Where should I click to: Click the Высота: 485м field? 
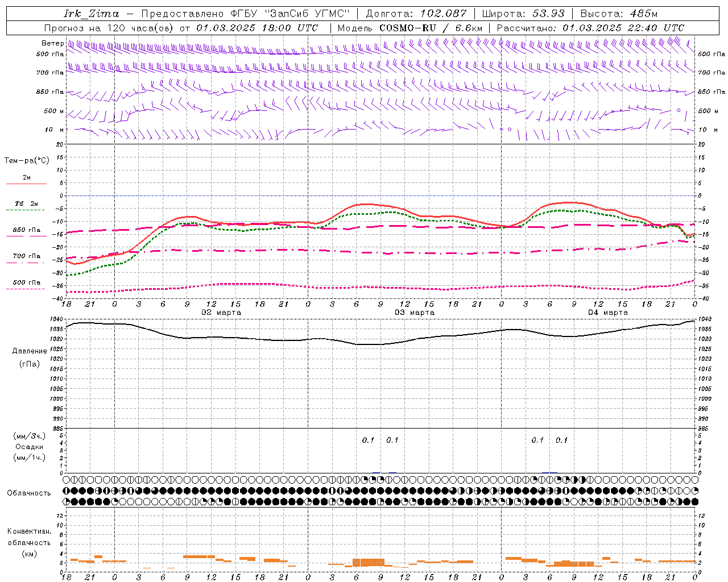619,14
